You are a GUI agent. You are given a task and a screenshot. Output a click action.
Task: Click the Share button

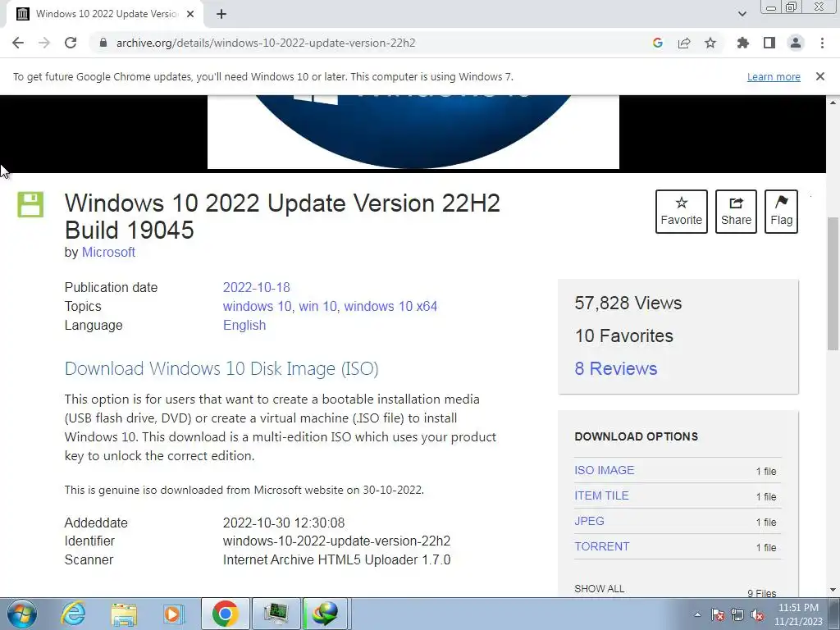[x=736, y=211]
